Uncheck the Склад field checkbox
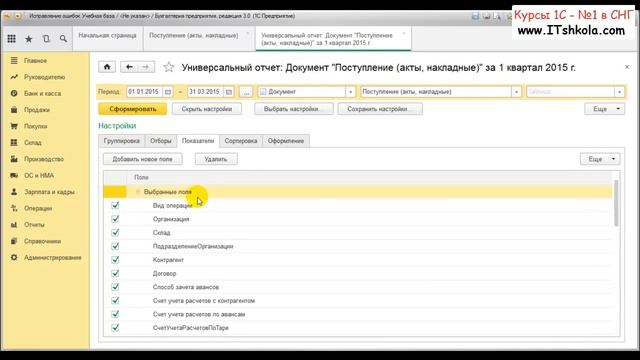640x360 pixels. click(x=115, y=232)
